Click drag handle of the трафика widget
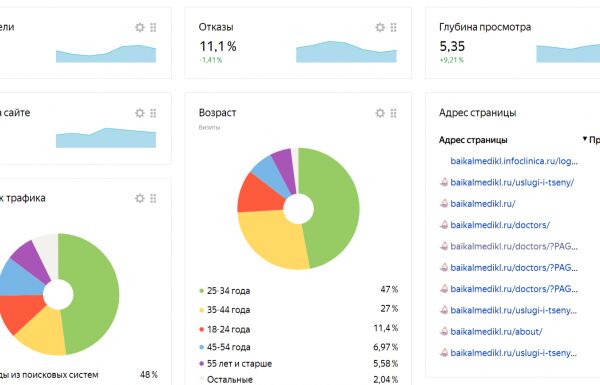Image resolution: width=600 pixels, height=385 pixels. coord(153,198)
